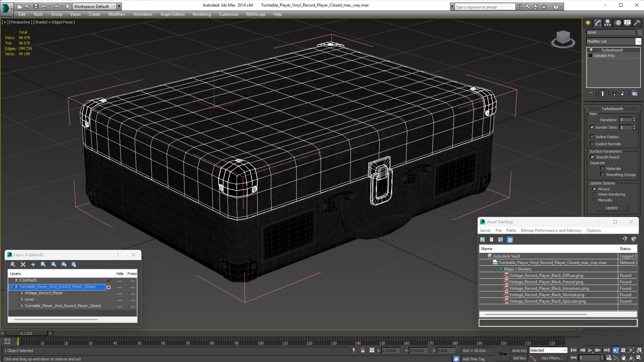Open the Display command panel tab
Screen dimensions: 644x362
627,23
